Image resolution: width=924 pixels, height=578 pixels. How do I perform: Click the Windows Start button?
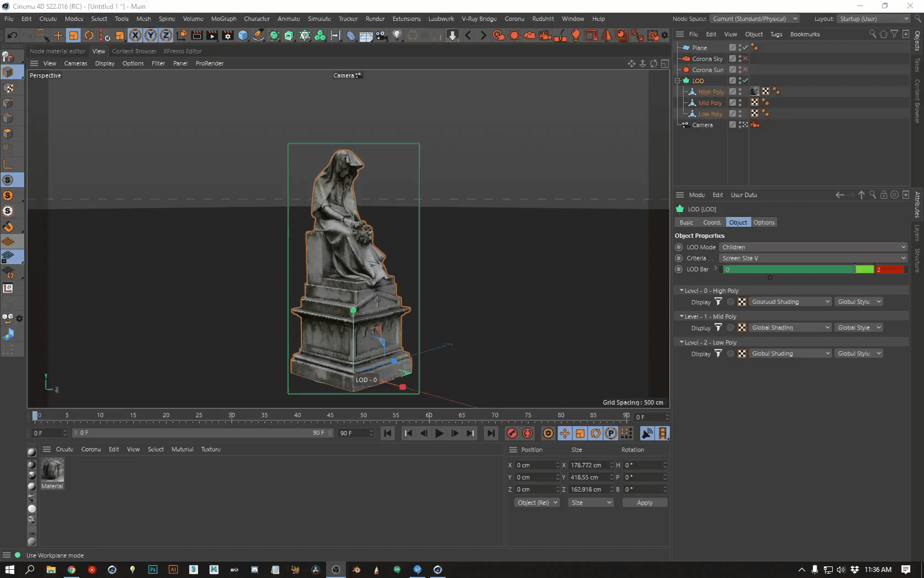click(9, 569)
